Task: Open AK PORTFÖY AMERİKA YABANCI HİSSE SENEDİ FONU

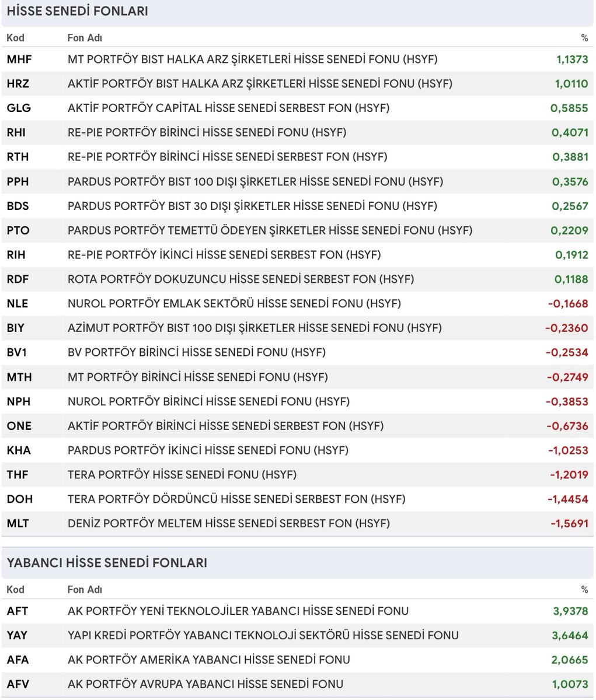Action: pyautogui.click(x=209, y=661)
